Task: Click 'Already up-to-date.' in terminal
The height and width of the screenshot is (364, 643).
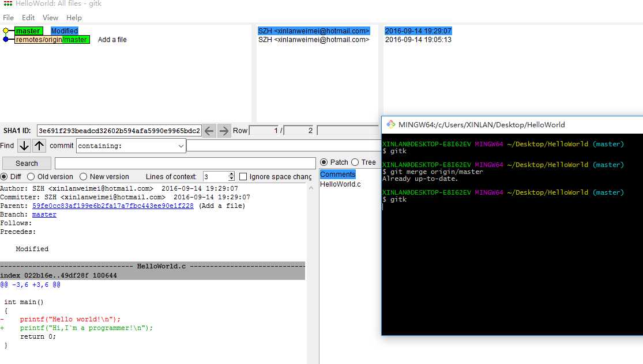Action: [420, 179]
